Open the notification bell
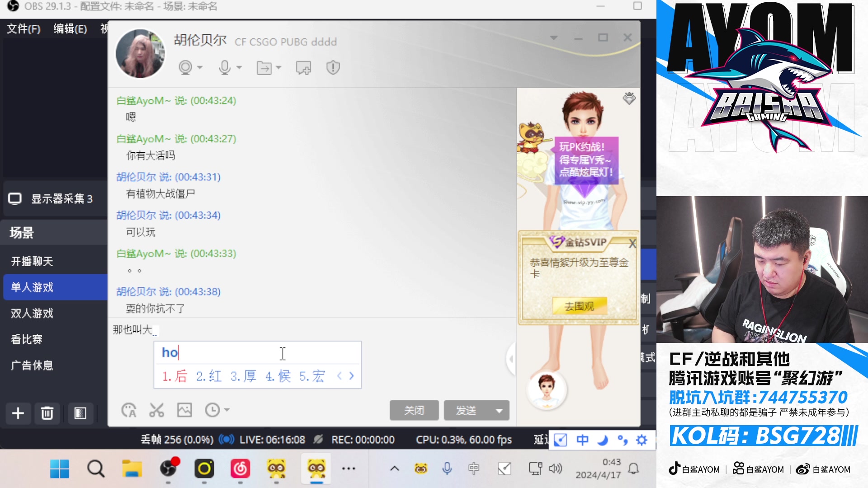This screenshot has width=868, height=488. click(634, 469)
